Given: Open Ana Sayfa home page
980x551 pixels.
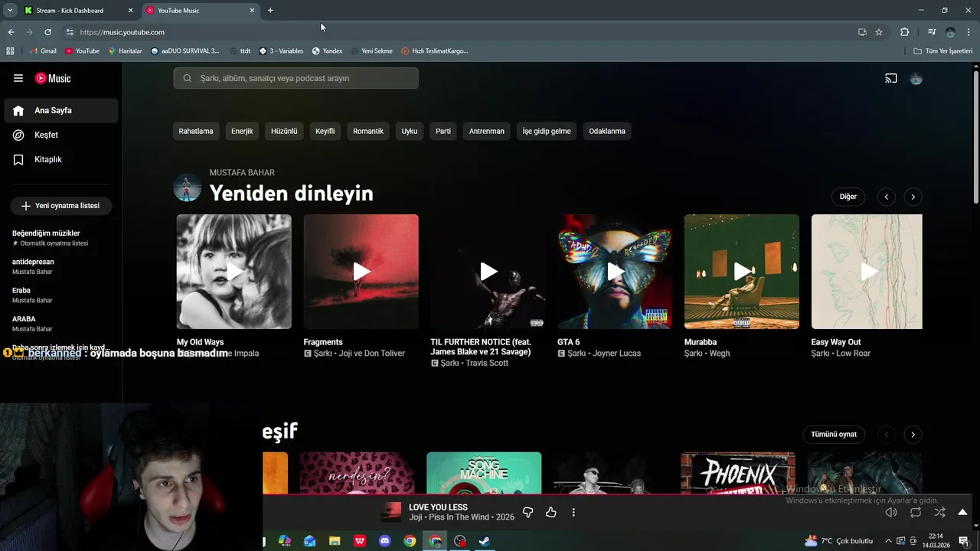Looking at the screenshot, I should click(x=61, y=110).
